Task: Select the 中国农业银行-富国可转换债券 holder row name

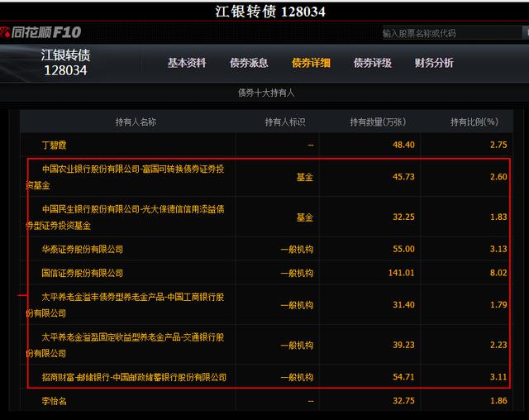Action: 125,177
